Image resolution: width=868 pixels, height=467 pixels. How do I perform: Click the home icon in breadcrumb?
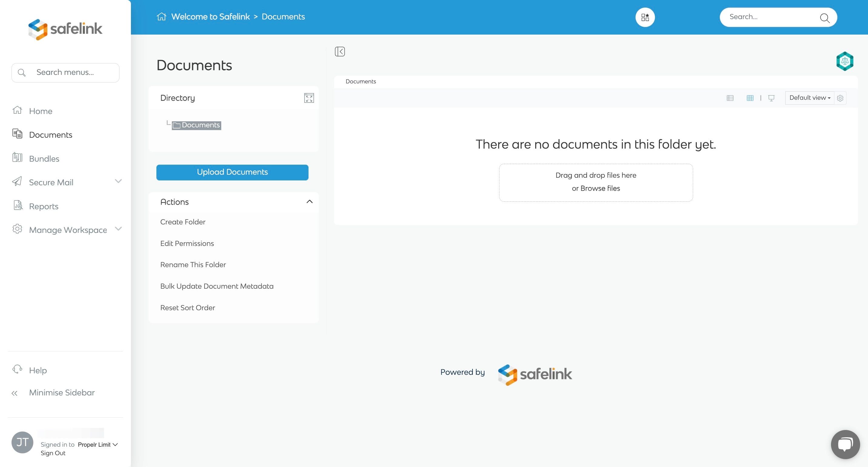[162, 16]
